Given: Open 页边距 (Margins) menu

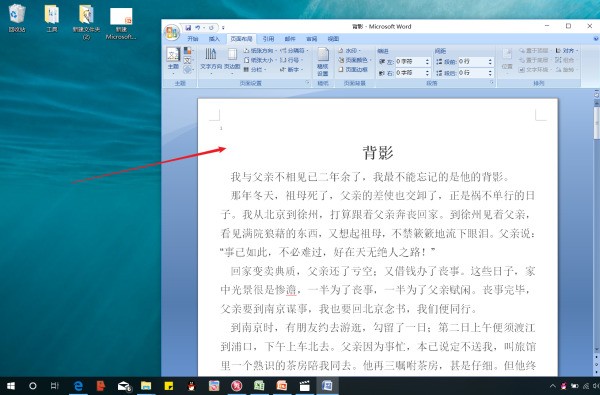Looking at the screenshot, I should pyautogui.click(x=232, y=61).
